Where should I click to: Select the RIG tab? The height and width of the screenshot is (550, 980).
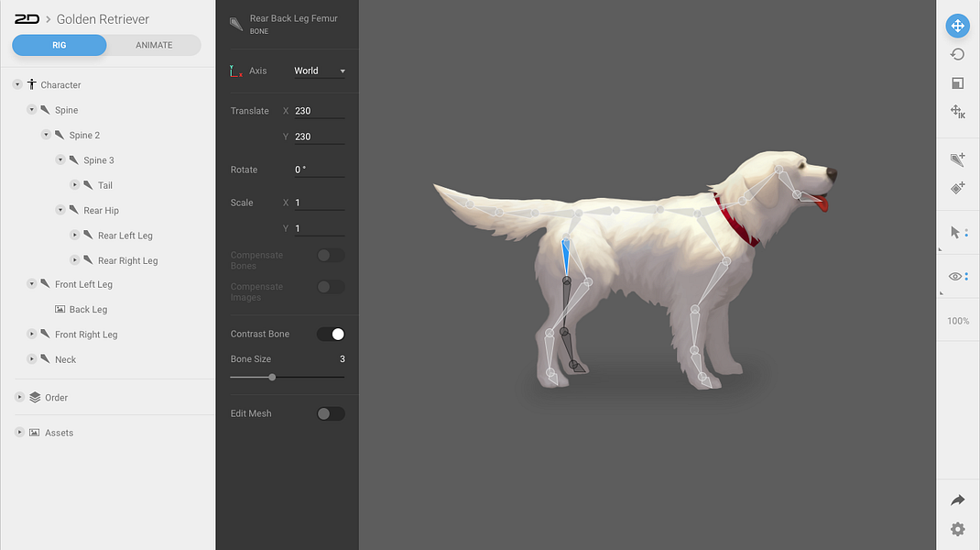(x=59, y=44)
